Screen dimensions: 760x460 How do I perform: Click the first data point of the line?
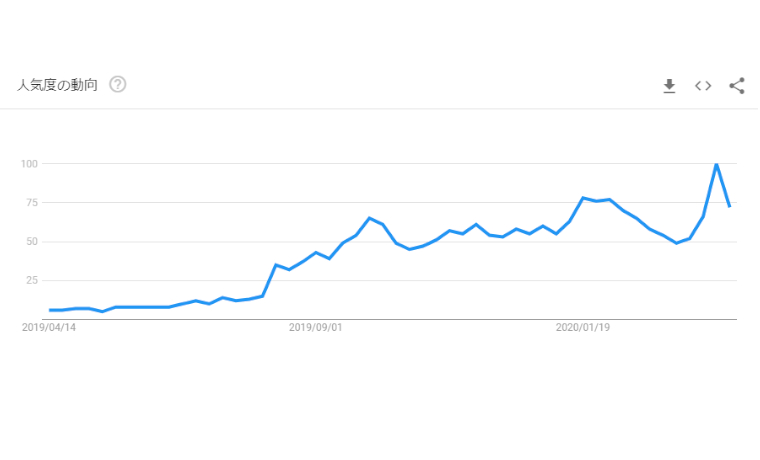point(50,310)
